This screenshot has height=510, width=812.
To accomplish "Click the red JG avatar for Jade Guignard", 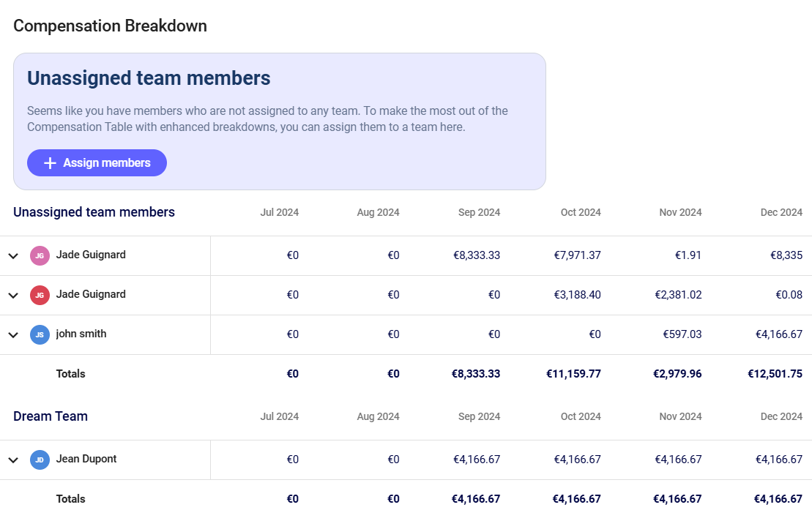I will [x=40, y=295].
